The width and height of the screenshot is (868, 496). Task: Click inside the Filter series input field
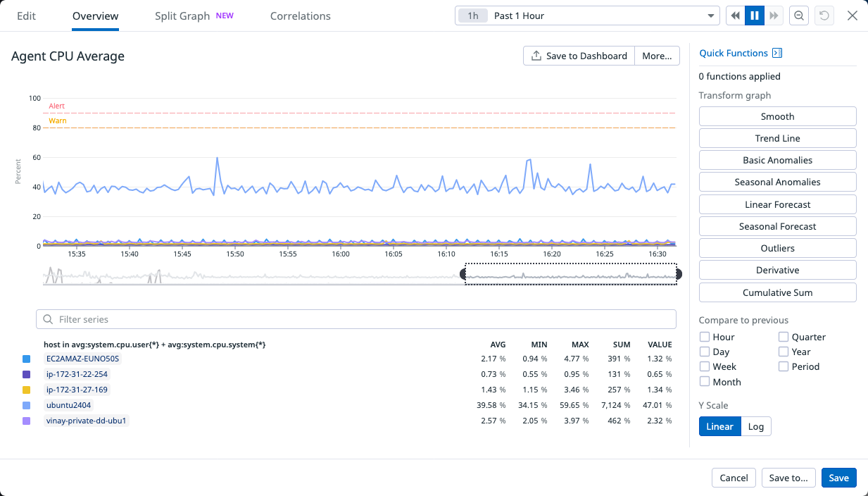[x=211, y=319]
